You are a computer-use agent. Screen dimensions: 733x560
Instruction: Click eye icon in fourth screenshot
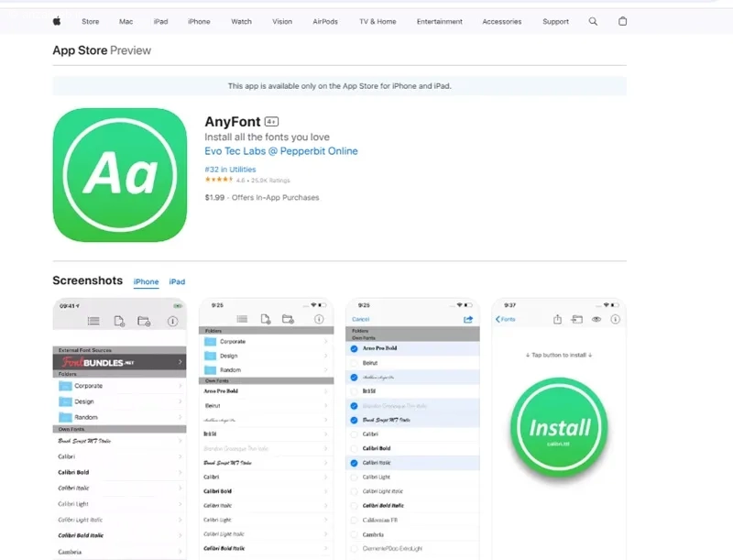coord(596,319)
